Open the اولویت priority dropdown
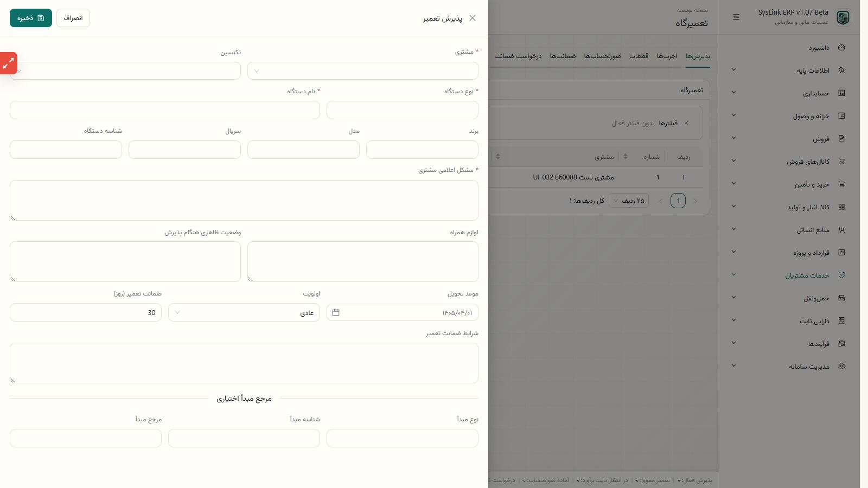Image resolution: width=868 pixels, height=488 pixels. [x=244, y=312]
